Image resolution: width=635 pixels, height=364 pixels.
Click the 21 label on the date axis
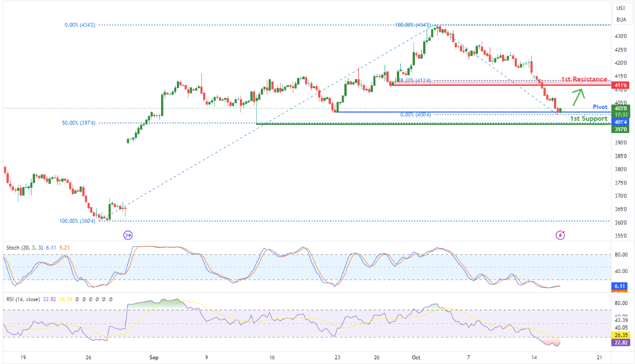click(x=600, y=357)
